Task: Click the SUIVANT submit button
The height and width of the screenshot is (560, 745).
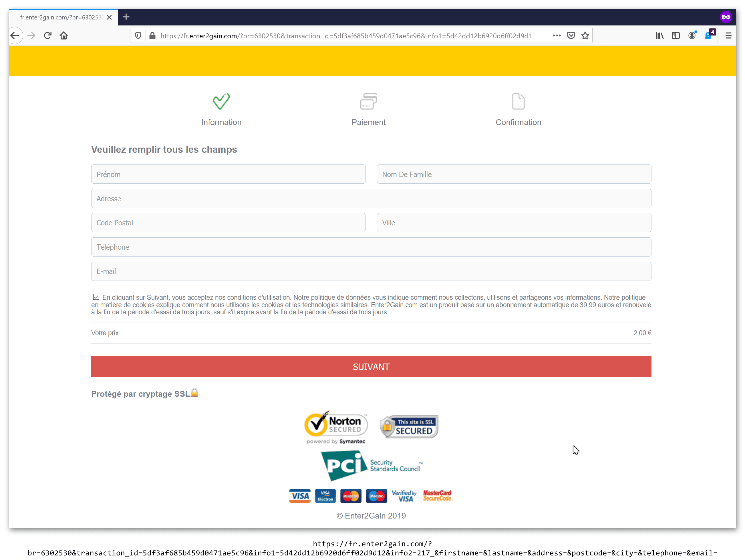Action: tap(371, 366)
